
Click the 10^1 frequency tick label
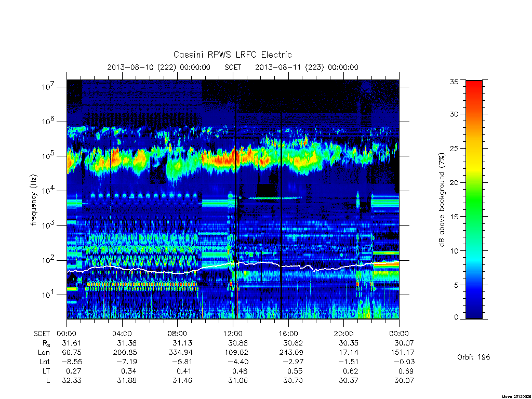click(48, 294)
